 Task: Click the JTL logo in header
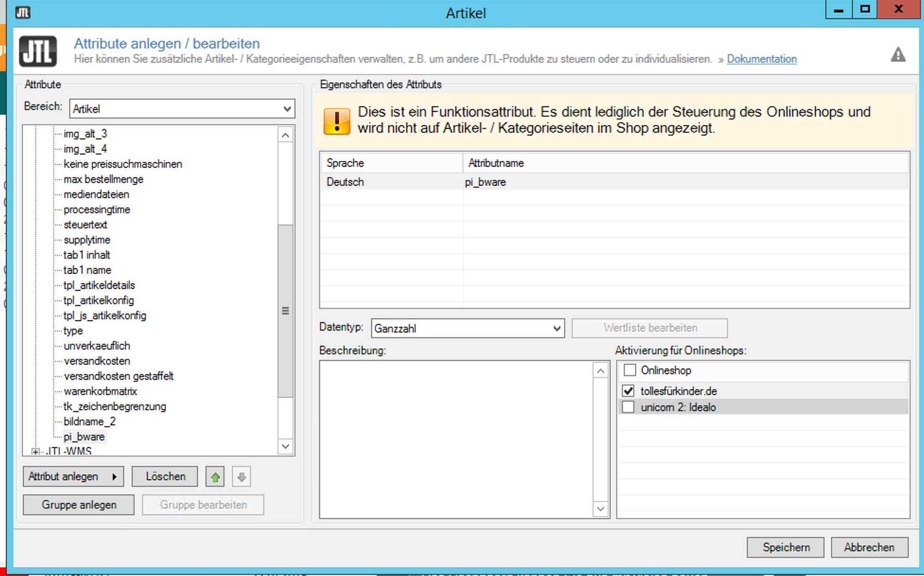tap(38, 51)
